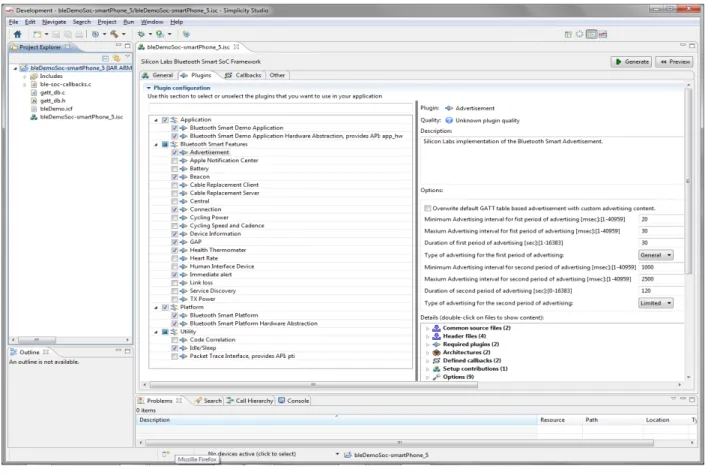Enable the Heart Rate plugin checkbox
The image size is (705, 475).
point(174,258)
